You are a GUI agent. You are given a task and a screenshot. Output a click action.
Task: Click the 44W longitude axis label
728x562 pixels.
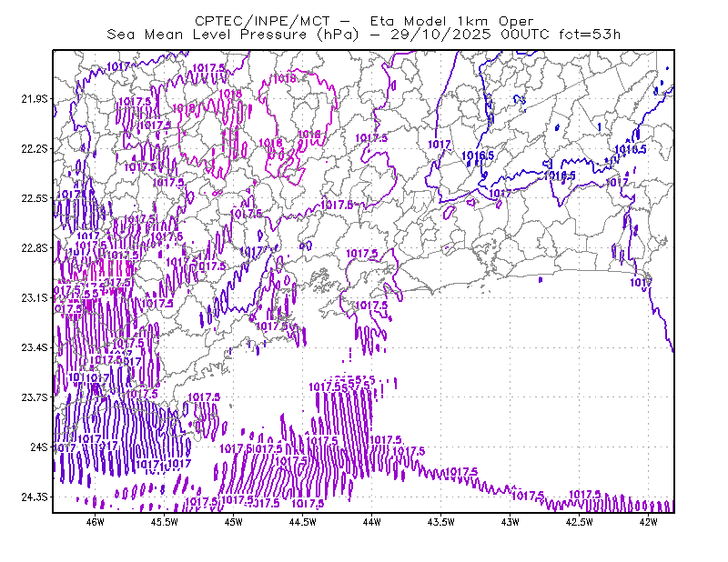(x=372, y=522)
